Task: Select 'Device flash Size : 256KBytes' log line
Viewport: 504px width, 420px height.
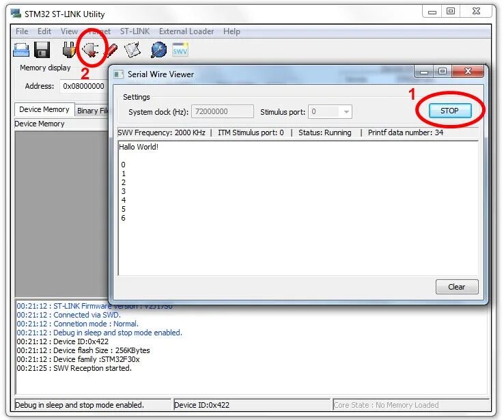Action: point(83,350)
